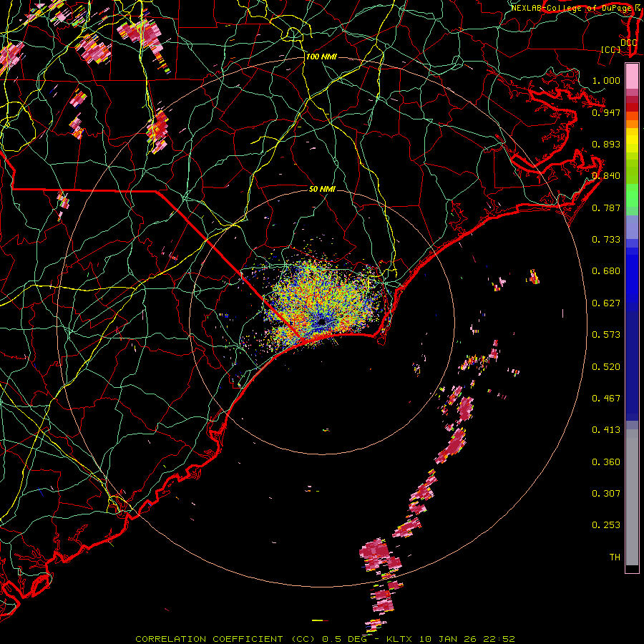Image resolution: width=644 pixels, height=644 pixels.
Task: Click the 0.467 scale value
Action: click(x=606, y=399)
